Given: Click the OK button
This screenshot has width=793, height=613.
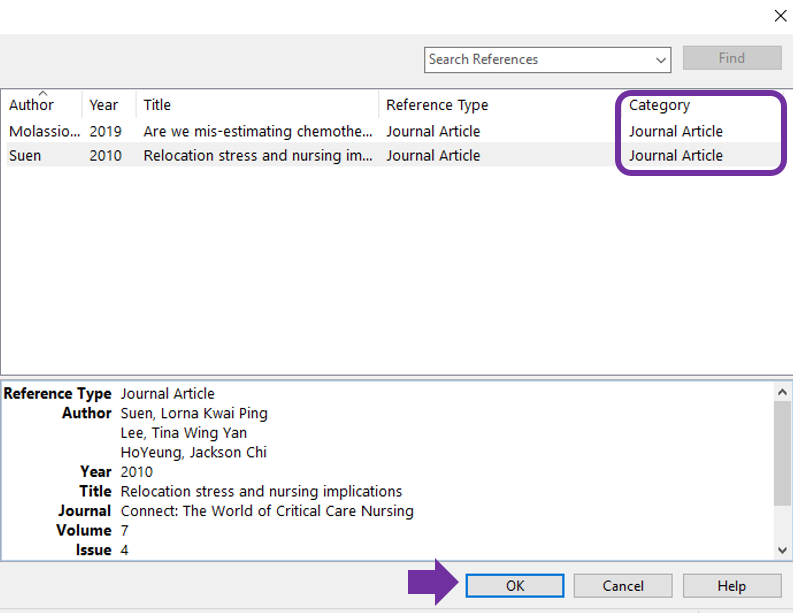Looking at the screenshot, I should 514,586.
